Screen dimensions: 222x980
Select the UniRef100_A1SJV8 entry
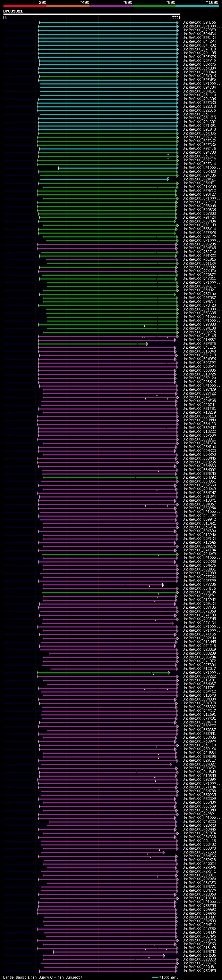199,948
